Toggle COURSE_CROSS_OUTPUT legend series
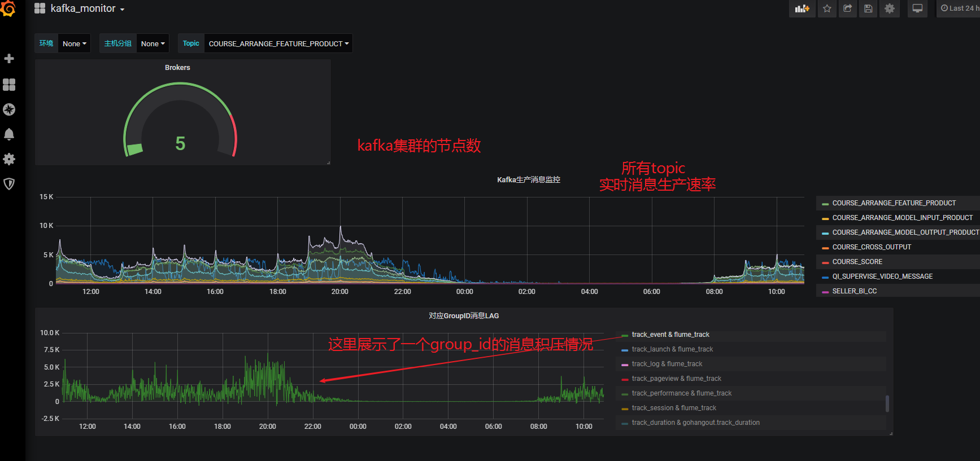980x461 pixels. pyautogui.click(x=872, y=247)
